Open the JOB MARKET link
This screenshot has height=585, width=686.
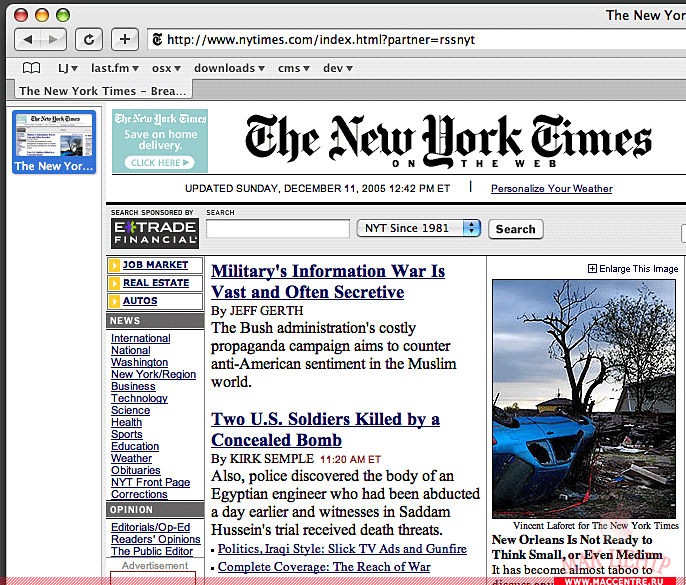[155, 265]
